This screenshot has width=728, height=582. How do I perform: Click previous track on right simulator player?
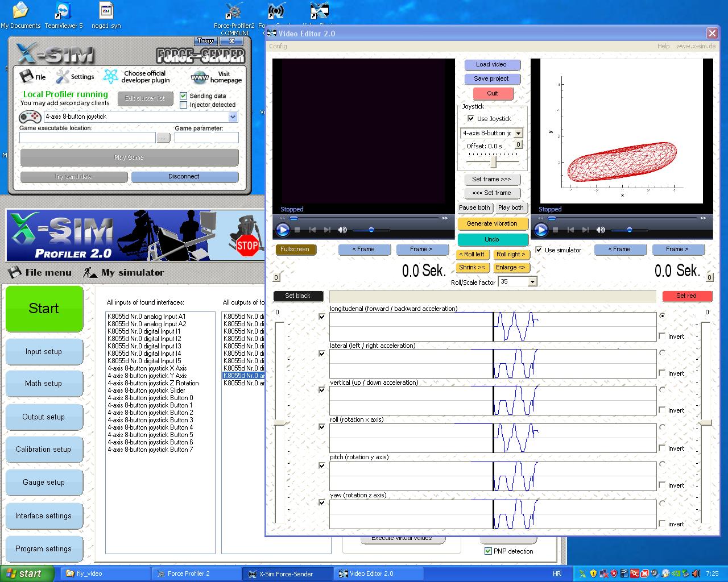point(570,230)
